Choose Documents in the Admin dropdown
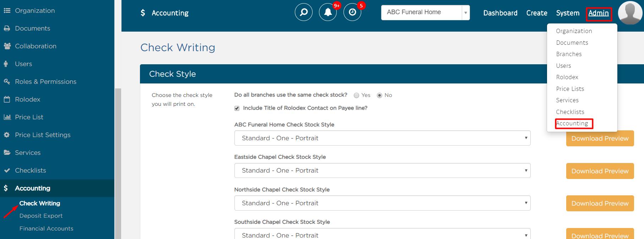This screenshot has width=644, height=239. (x=572, y=43)
